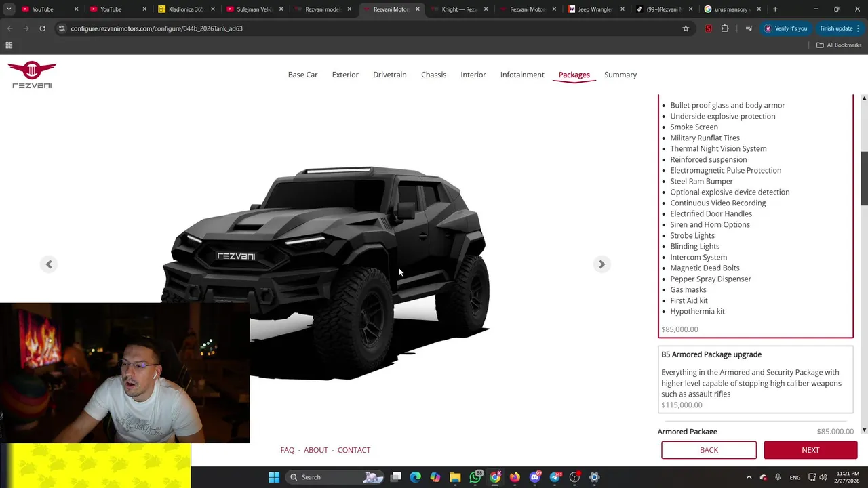The height and width of the screenshot is (488, 868).
Task: Go back using the browser back arrow
Action: pyautogui.click(x=9, y=28)
